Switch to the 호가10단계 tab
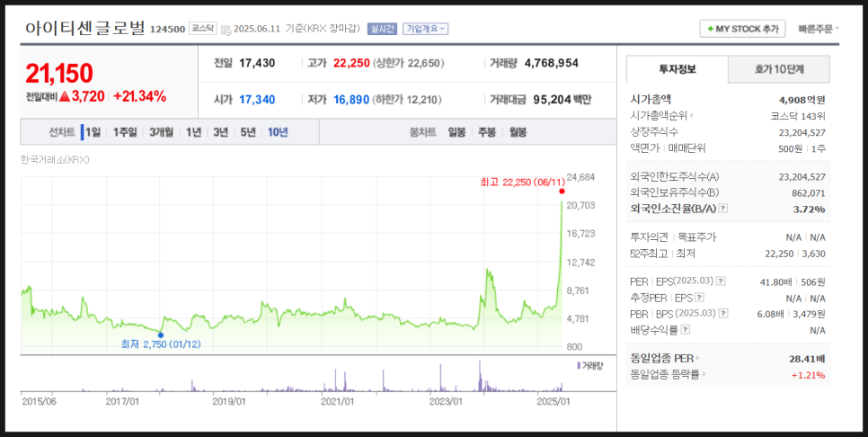This screenshot has width=868, height=437. coord(779,69)
